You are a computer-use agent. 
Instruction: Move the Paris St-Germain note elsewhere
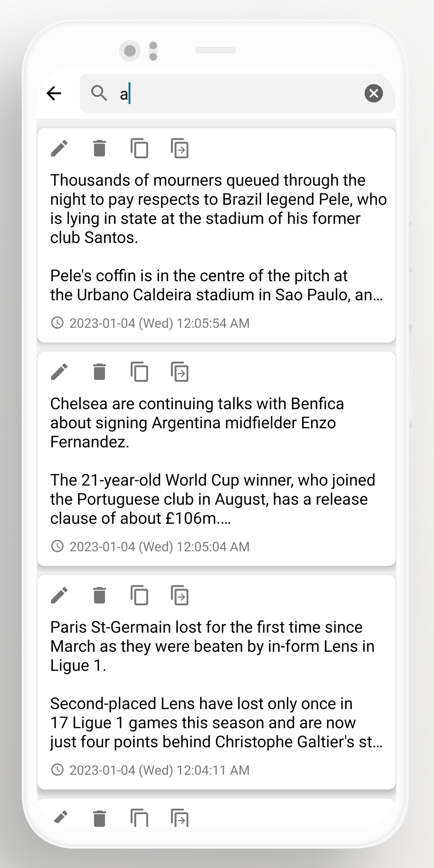click(x=180, y=595)
